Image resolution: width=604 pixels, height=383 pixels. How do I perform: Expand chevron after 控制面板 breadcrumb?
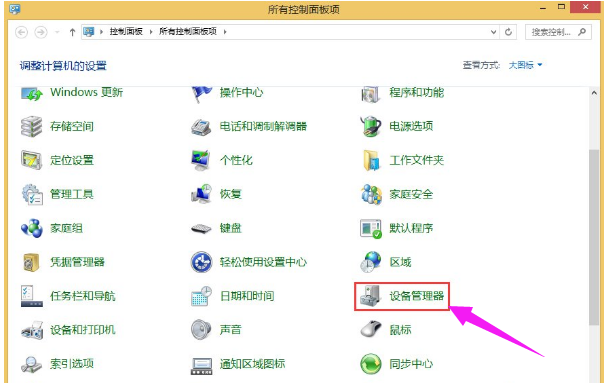point(151,32)
